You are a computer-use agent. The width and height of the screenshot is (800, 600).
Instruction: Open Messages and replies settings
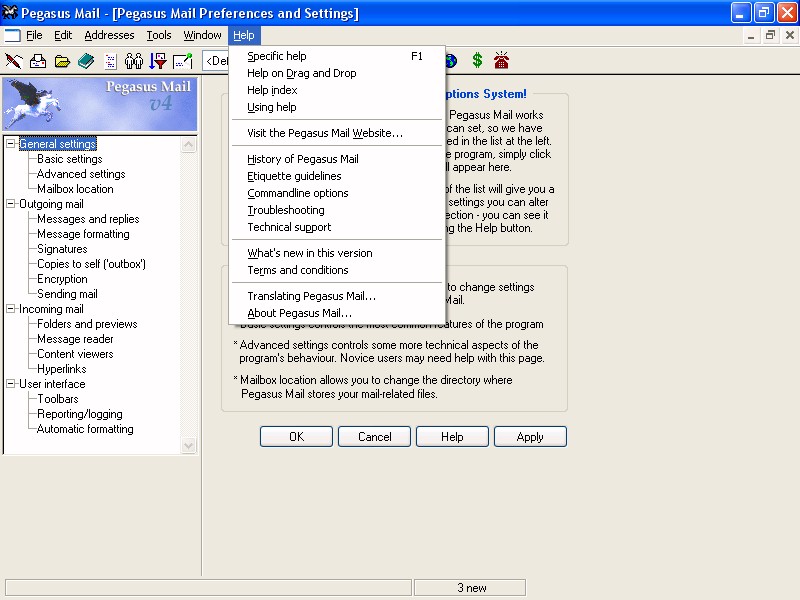point(88,219)
